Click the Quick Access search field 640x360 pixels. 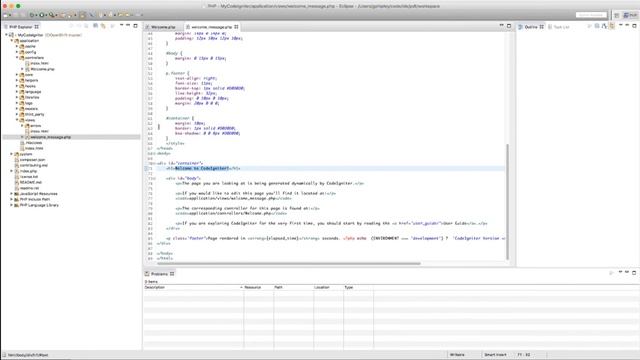[x=591, y=15]
